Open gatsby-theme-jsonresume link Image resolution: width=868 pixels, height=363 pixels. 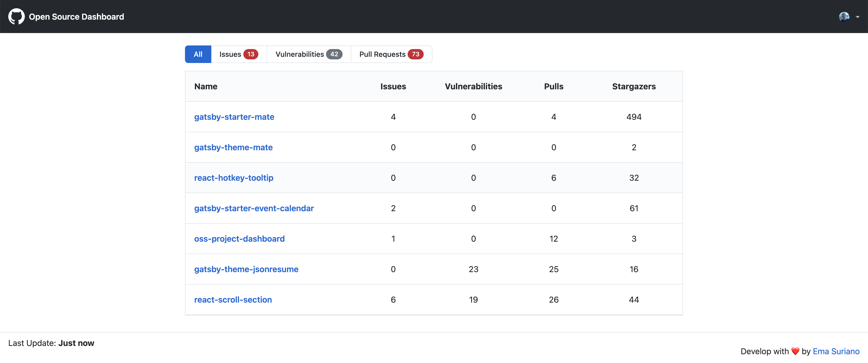[x=246, y=269]
